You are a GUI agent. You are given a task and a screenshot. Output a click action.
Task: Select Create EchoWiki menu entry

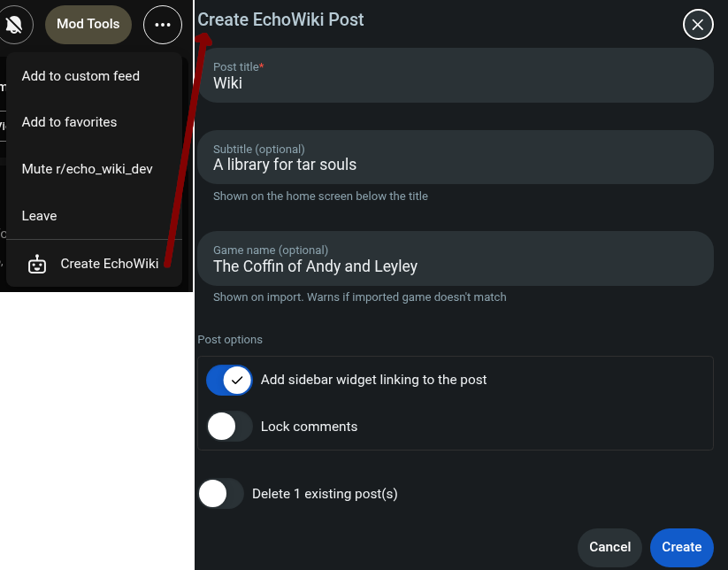point(95,264)
